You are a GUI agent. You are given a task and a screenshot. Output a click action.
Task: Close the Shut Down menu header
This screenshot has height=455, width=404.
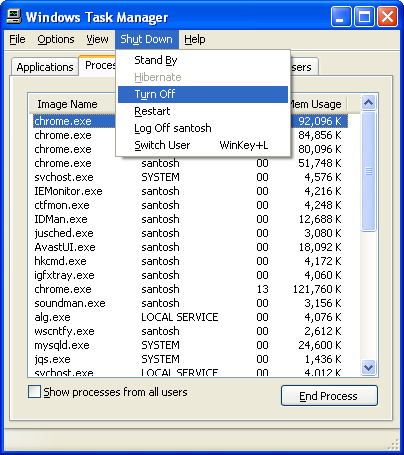(147, 39)
